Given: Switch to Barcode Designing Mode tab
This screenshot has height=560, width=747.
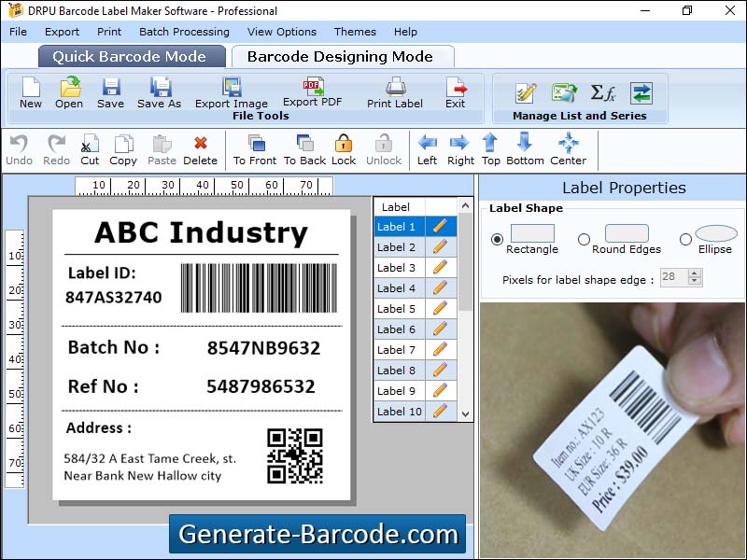Looking at the screenshot, I should 343,56.
